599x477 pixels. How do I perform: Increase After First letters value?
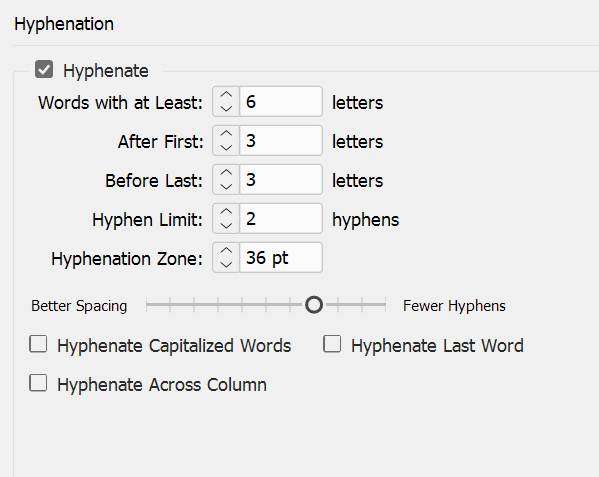tap(226, 134)
